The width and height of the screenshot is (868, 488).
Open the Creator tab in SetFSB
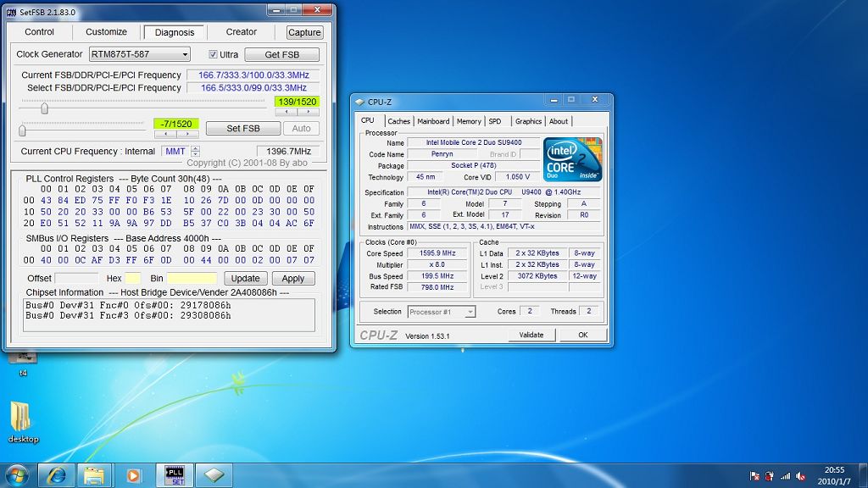coord(242,32)
